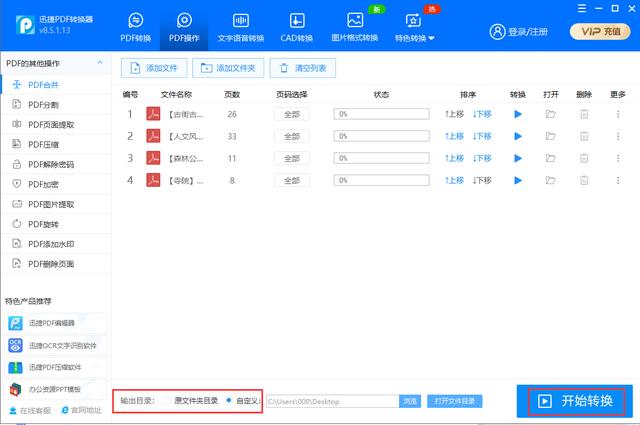Open 在线客服 online support
This screenshot has height=425, width=640.
pyautogui.click(x=30, y=410)
